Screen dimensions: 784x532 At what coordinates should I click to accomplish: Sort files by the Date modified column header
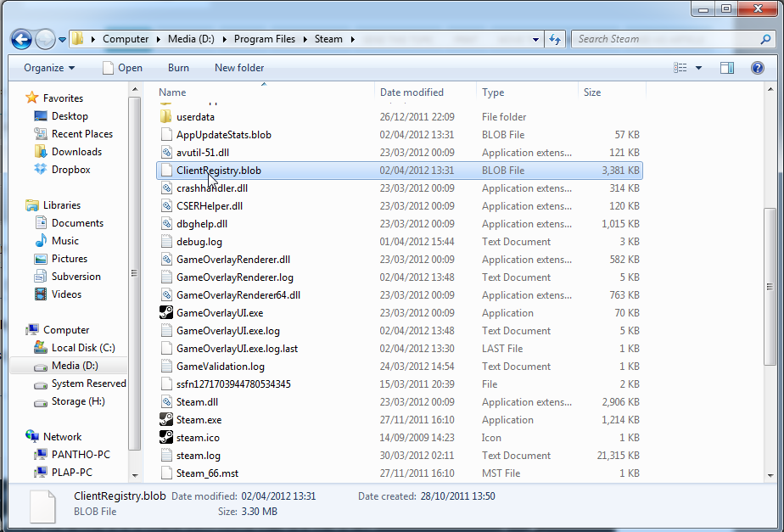tap(412, 92)
